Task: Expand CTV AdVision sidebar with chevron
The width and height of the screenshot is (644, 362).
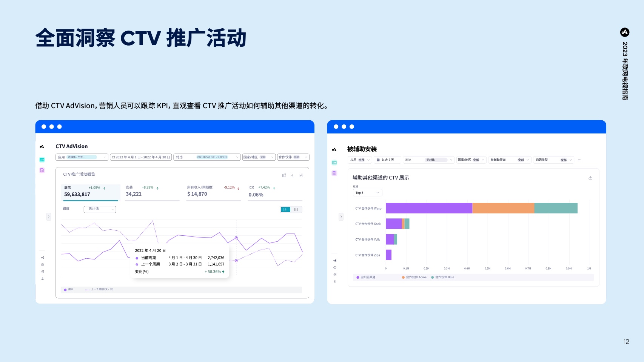Action: (x=48, y=217)
